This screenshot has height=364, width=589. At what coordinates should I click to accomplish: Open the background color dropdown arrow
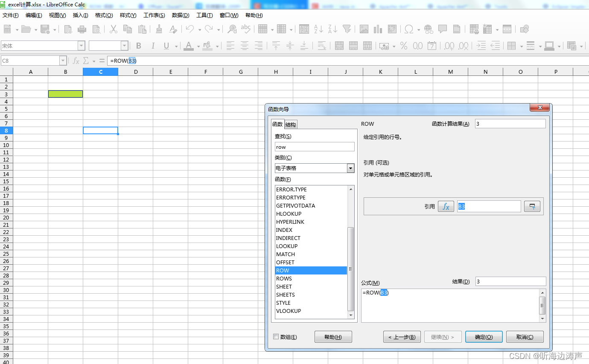(x=217, y=46)
